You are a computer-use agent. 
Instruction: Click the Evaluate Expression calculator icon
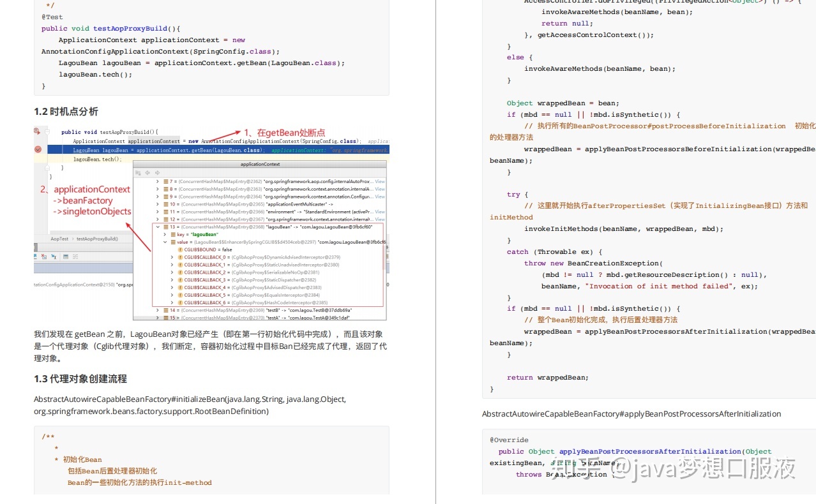coord(66,256)
